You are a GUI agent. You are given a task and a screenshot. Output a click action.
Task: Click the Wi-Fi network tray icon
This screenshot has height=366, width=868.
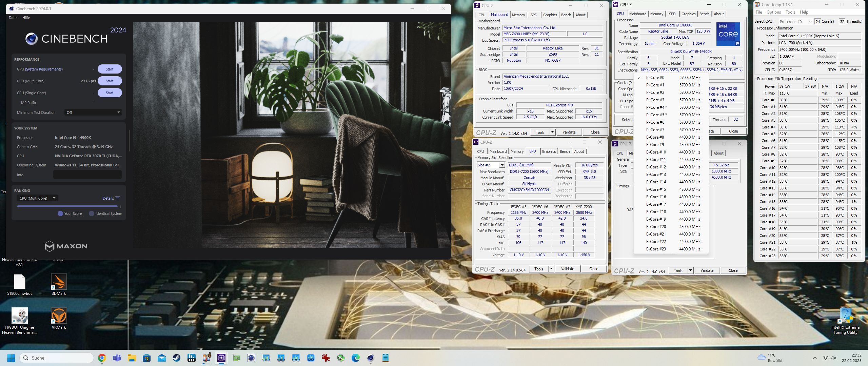[826, 358]
